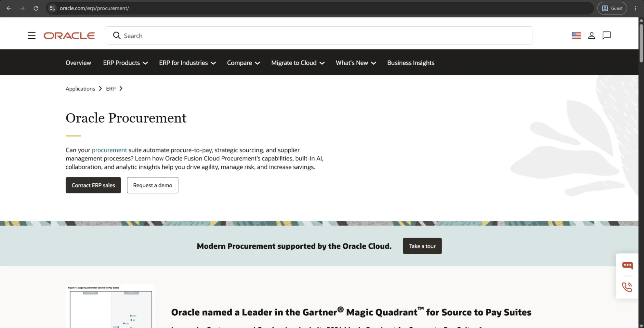
Task: Open the Overview tab
Action: click(78, 63)
